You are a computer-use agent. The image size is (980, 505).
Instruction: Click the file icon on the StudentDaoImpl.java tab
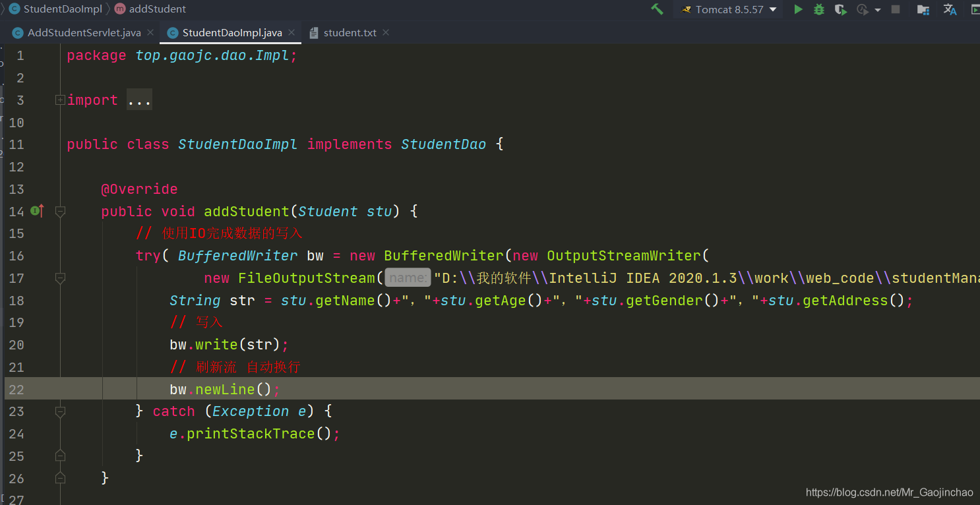coord(173,33)
